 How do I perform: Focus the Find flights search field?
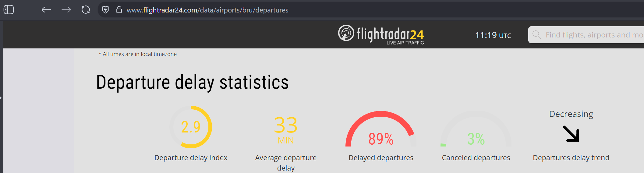(x=586, y=35)
